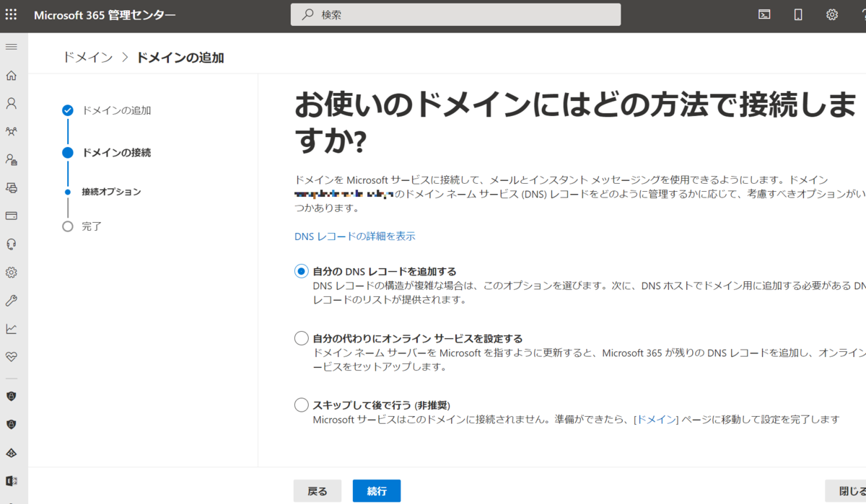
Task: Click the ドメインの追加 completed wizard step
Action: click(116, 110)
